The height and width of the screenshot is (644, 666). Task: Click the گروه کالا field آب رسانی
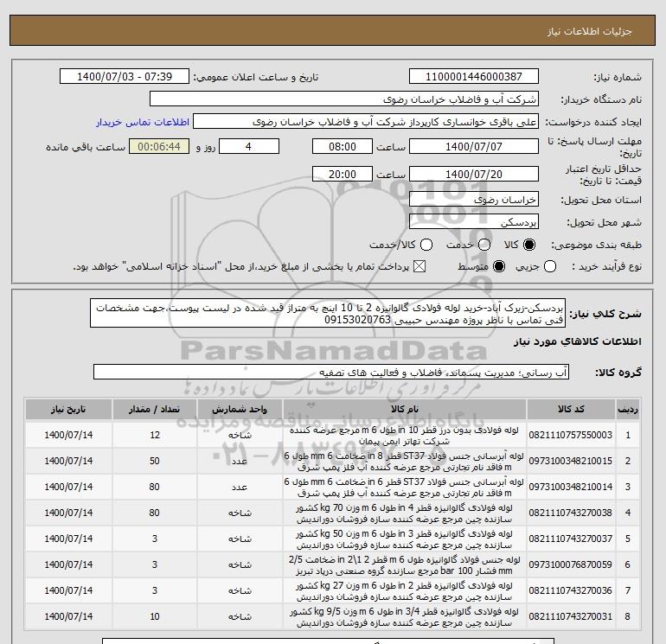331,373
